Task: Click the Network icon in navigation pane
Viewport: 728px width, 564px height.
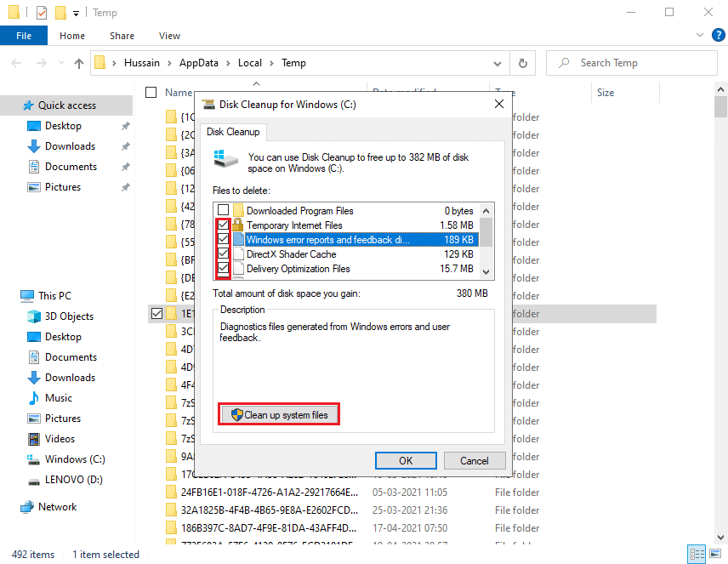Action: (x=27, y=507)
